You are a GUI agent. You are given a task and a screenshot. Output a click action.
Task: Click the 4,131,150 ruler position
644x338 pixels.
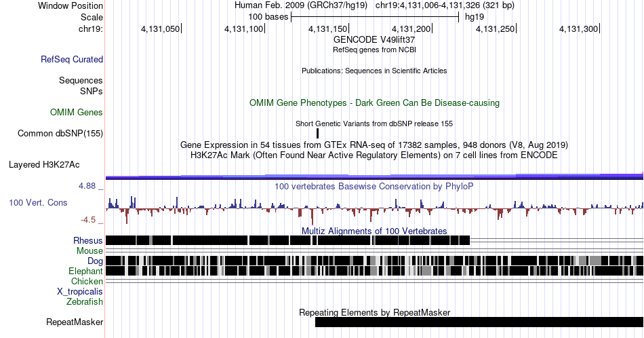328,29
